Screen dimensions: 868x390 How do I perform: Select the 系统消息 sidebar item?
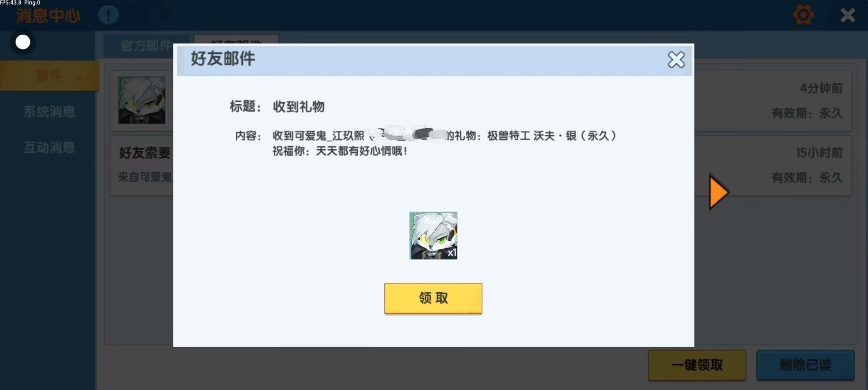pyautogui.click(x=49, y=112)
